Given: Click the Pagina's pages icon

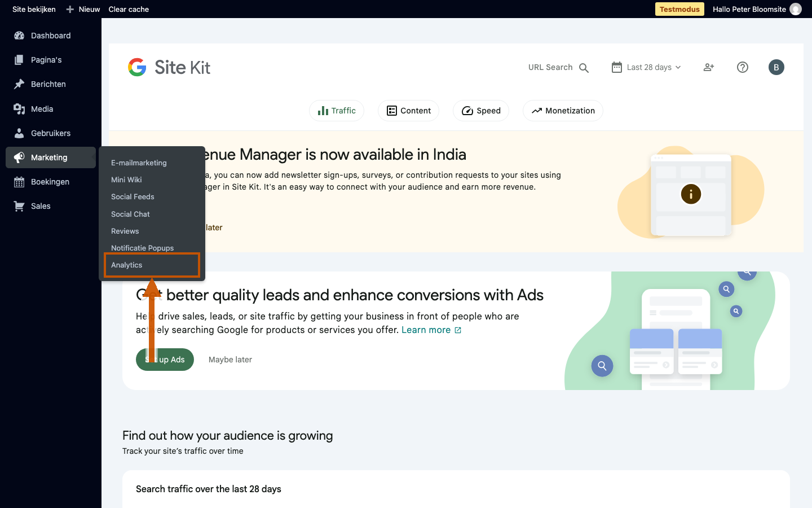Looking at the screenshot, I should [19, 60].
